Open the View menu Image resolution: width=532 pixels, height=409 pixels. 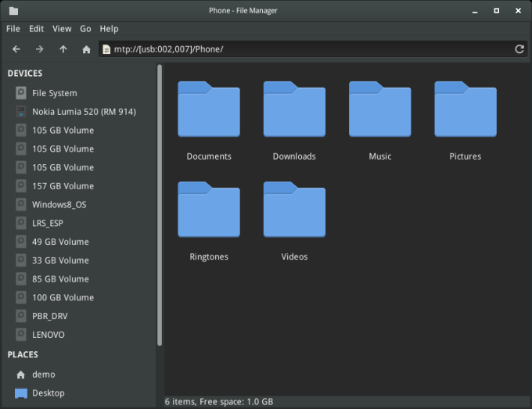[62, 29]
